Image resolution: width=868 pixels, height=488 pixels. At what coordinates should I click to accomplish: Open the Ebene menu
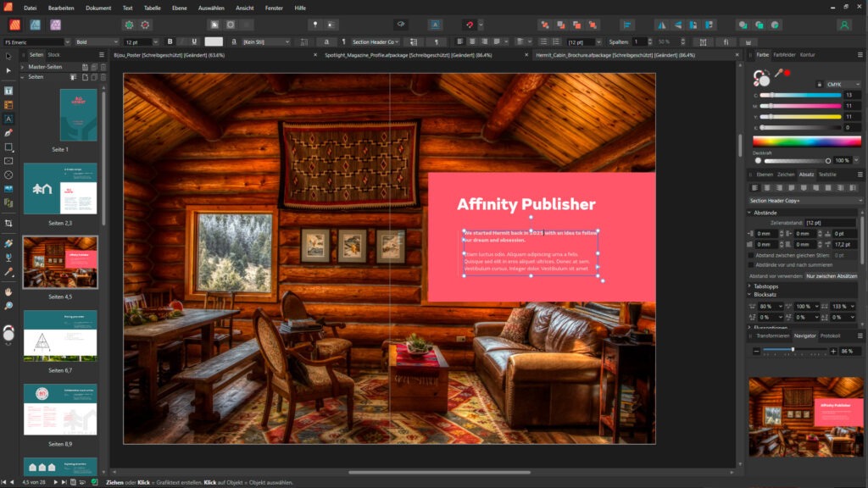[180, 8]
